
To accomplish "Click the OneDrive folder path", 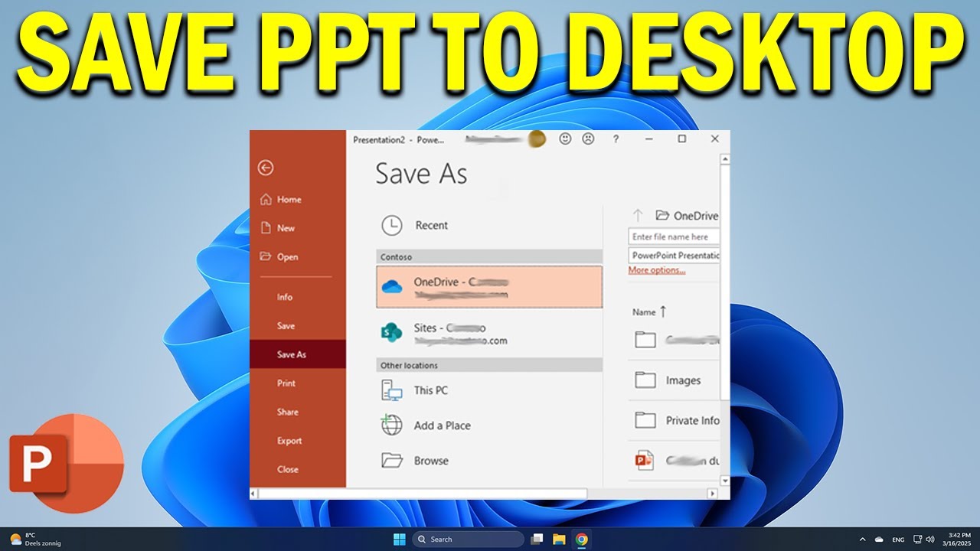I will point(687,216).
